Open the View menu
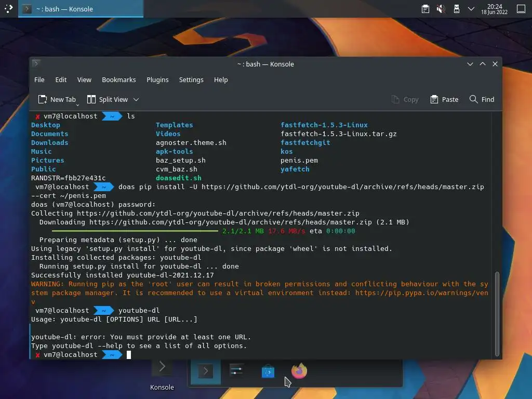 pos(84,79)
